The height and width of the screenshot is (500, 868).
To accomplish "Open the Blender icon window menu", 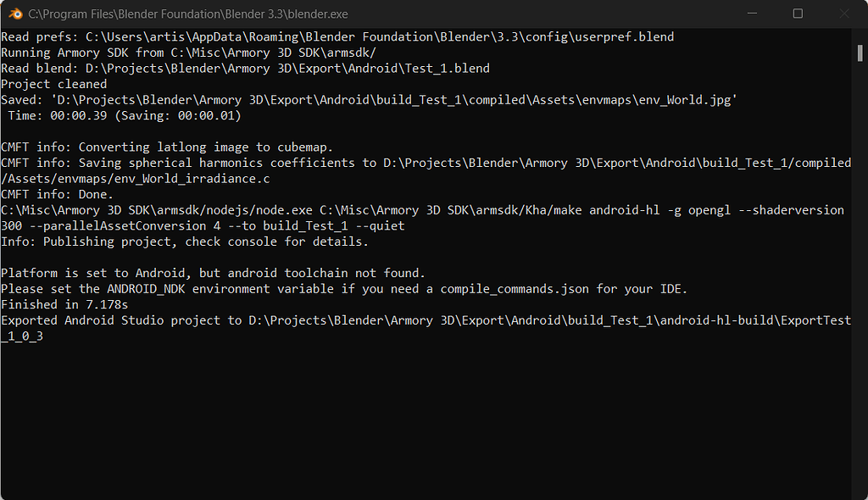I will click(x=15, y=14).
